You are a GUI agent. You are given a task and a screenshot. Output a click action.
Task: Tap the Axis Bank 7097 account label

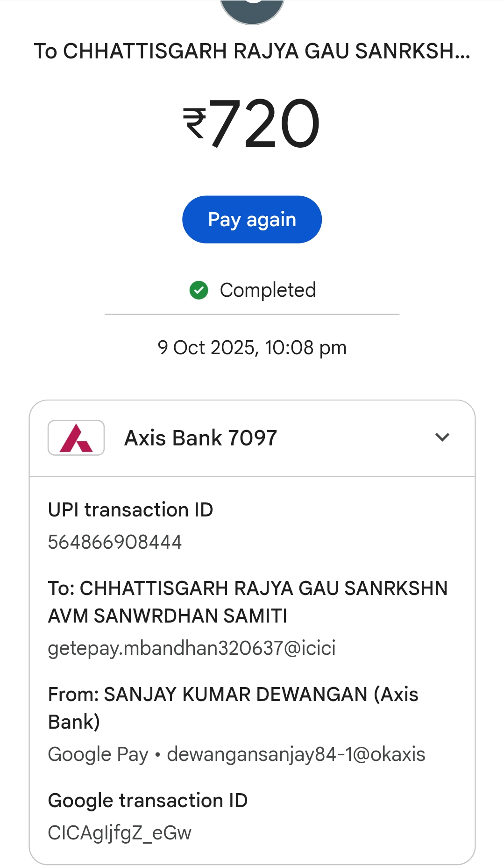pyautogui.click(x=200, y=438)
